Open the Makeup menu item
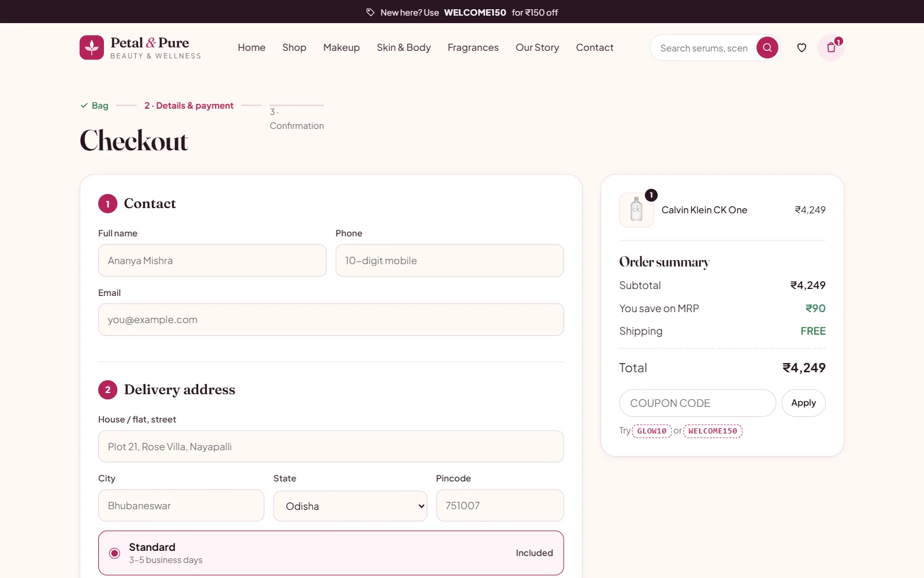 pos(341,47)
